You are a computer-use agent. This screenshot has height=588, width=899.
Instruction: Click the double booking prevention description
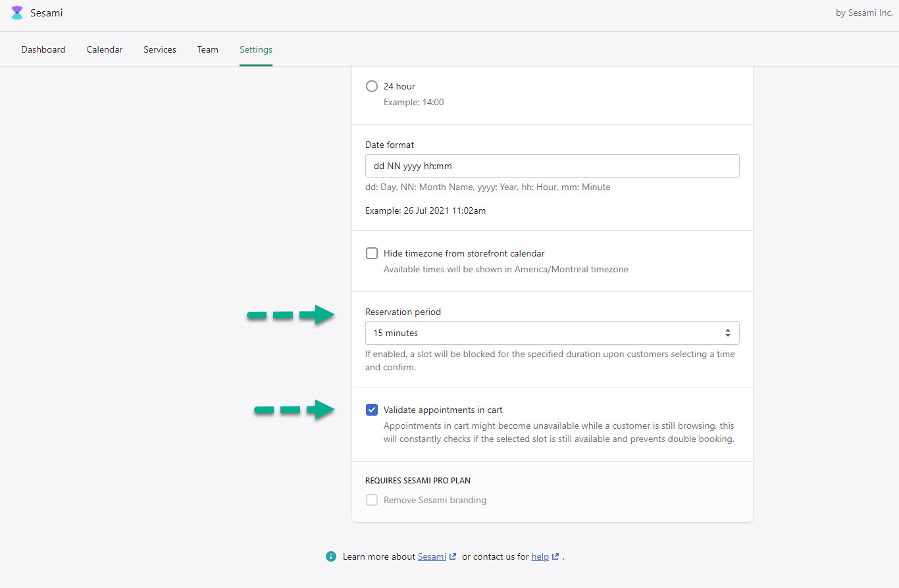559,432
